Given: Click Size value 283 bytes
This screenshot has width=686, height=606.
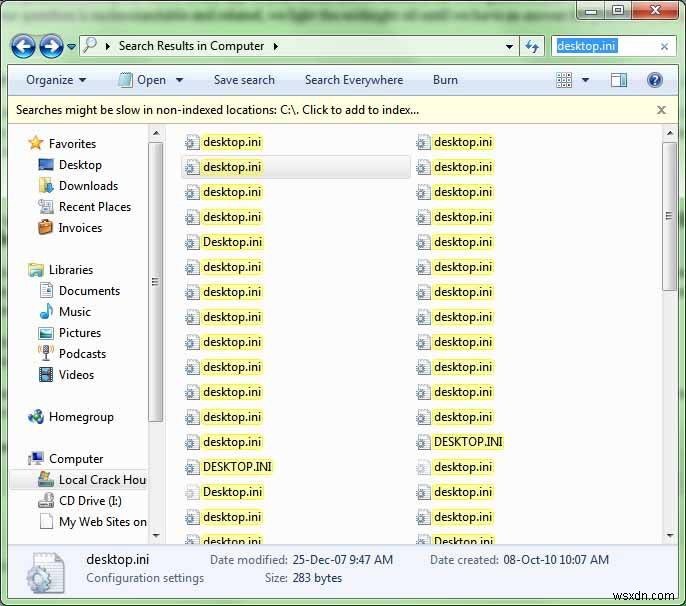Looking at the screenshot, I should (x=317, y=578).
